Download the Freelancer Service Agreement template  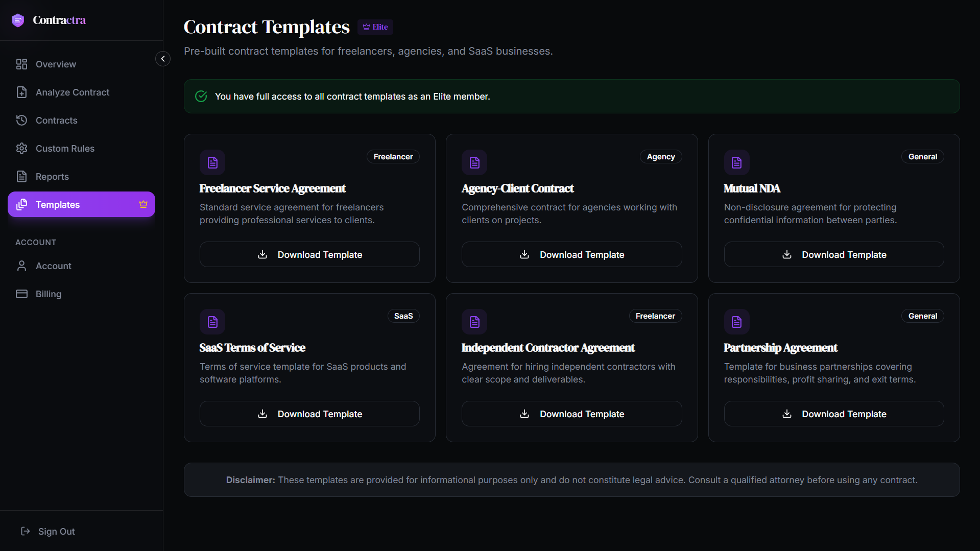pos(309,254)
